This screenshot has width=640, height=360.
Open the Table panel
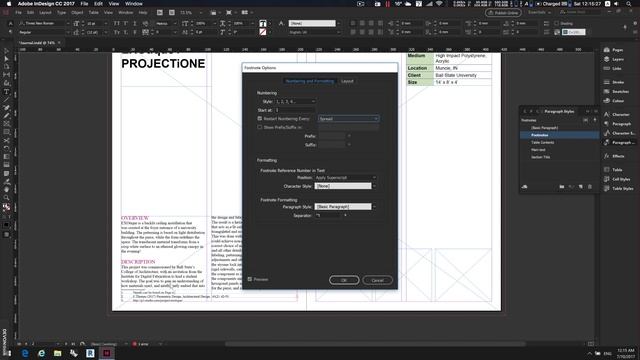[613, 169]
